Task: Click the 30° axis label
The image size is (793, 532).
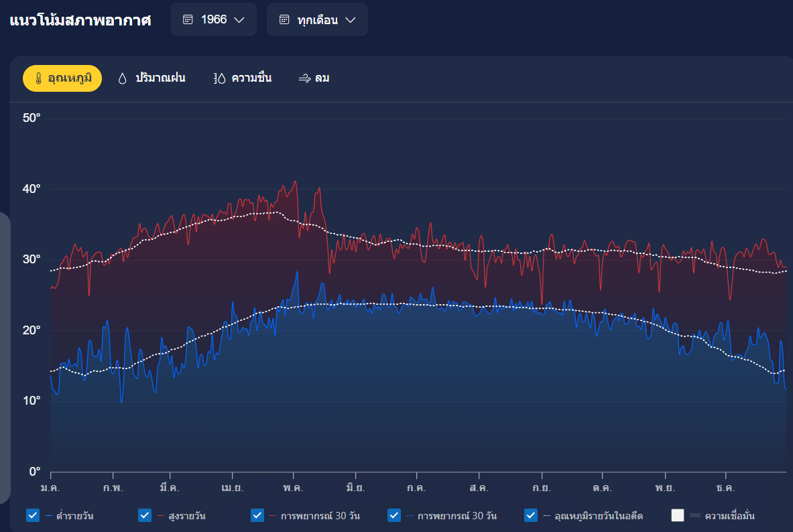Action: [x=32, y=259]
